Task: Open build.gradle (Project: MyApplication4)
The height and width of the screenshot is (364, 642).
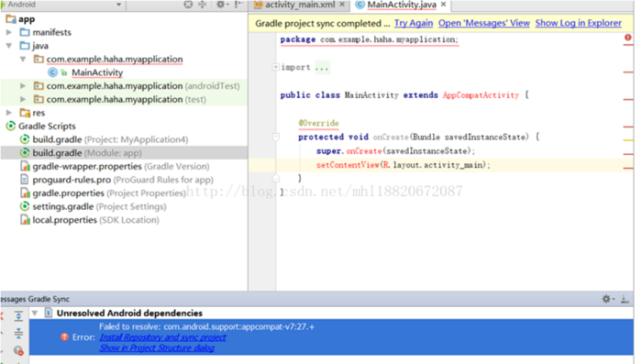Action: click(x=110, y=139)
